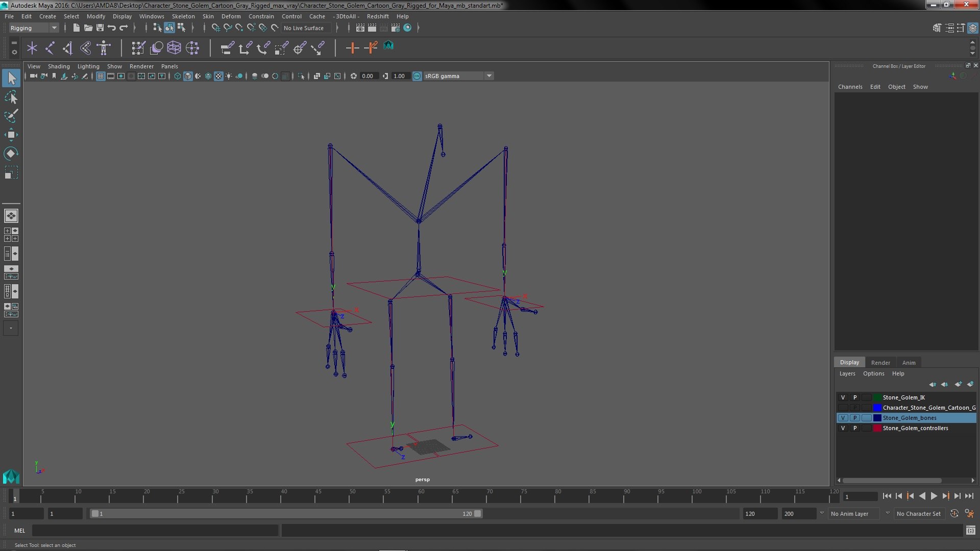Image resolution: width=980 pixels, height=551 pixels.
Task: Switch to the Render layer tab
Action: pyautogui.click(x=880, y=363)
